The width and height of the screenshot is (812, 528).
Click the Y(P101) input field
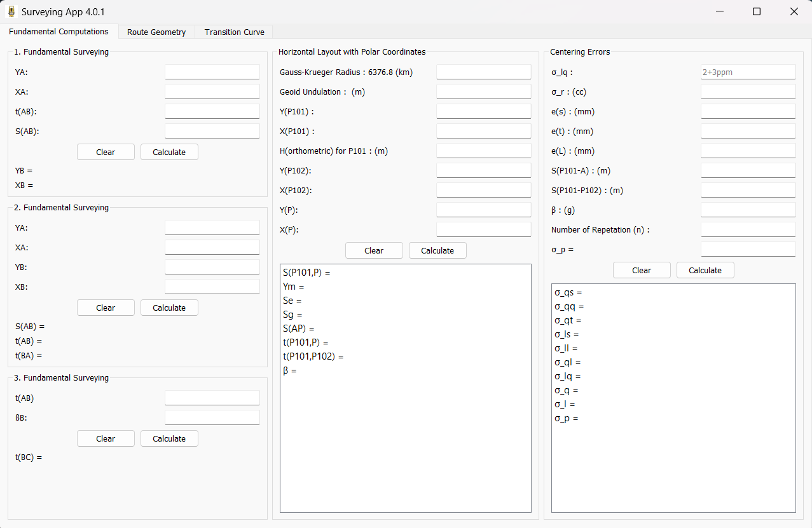coord(483,111)
